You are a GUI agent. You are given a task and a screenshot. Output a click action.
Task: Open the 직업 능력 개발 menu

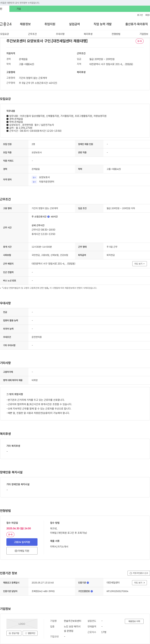(x=103, y=24)
